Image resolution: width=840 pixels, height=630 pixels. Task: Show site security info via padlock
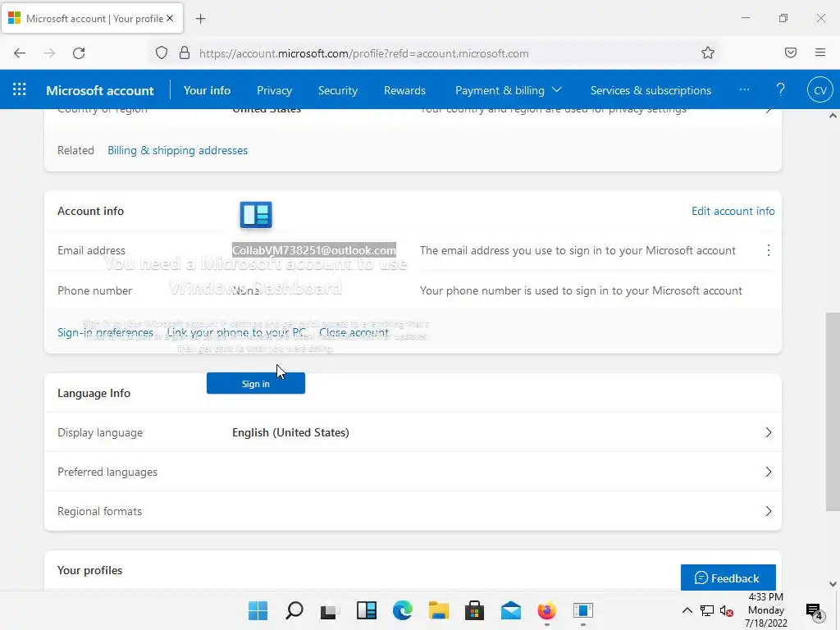pos(185,53)
